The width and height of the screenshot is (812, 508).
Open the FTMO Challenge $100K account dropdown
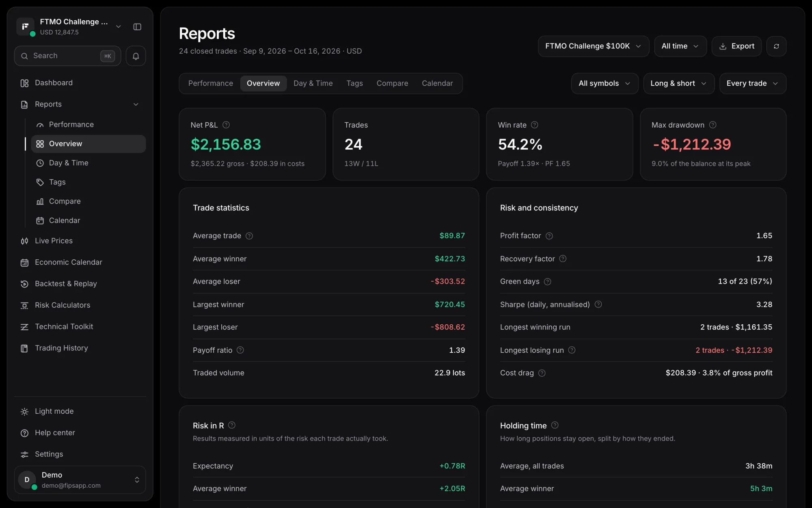(x=593, y=46)
